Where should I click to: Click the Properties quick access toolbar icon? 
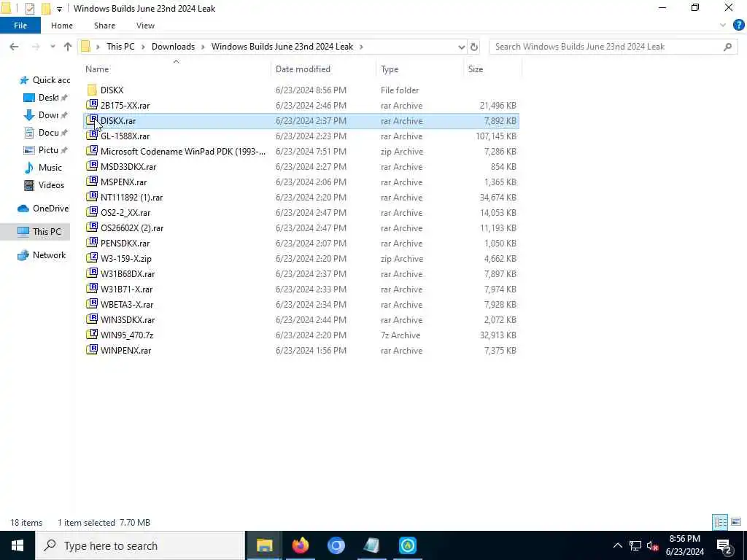coord(29,8)
